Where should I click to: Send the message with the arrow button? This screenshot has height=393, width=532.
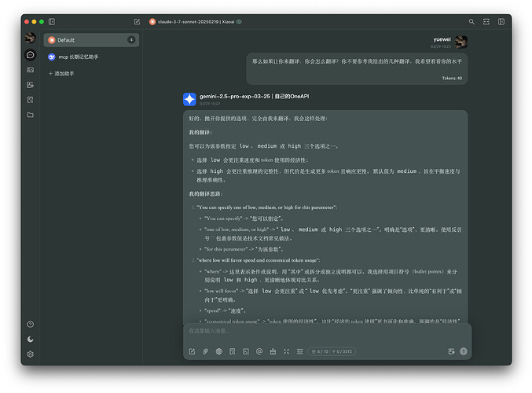point(464,351)
